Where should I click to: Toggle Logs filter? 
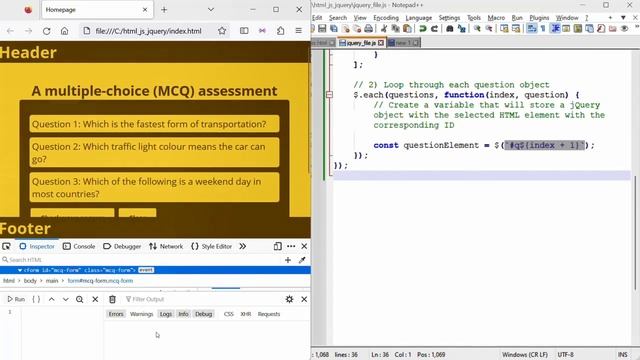166,314
